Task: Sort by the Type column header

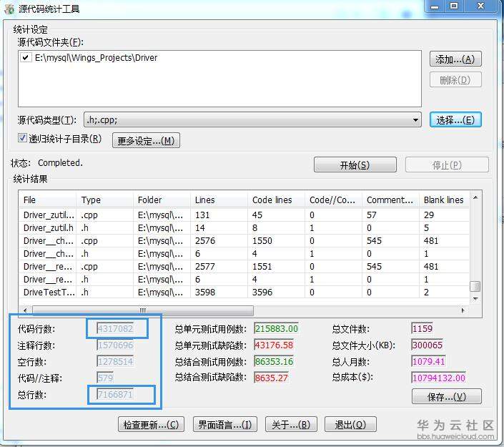Action: tap(105, 200)
